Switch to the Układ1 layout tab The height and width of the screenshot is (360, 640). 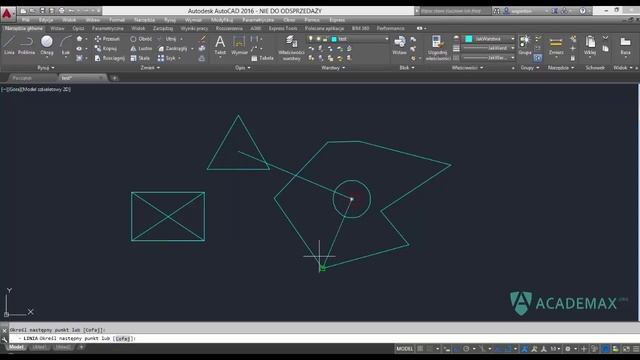pyautogui.click(x=39, y=347)
